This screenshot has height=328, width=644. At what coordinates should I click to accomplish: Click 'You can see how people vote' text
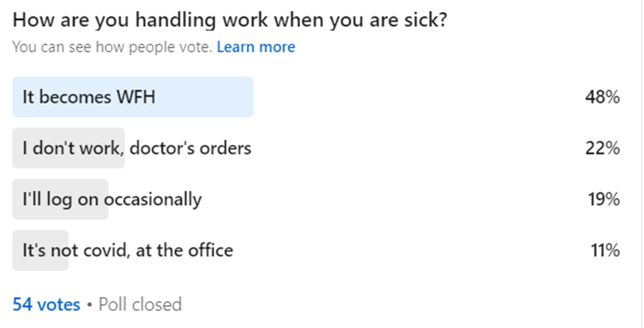[112, 47]
